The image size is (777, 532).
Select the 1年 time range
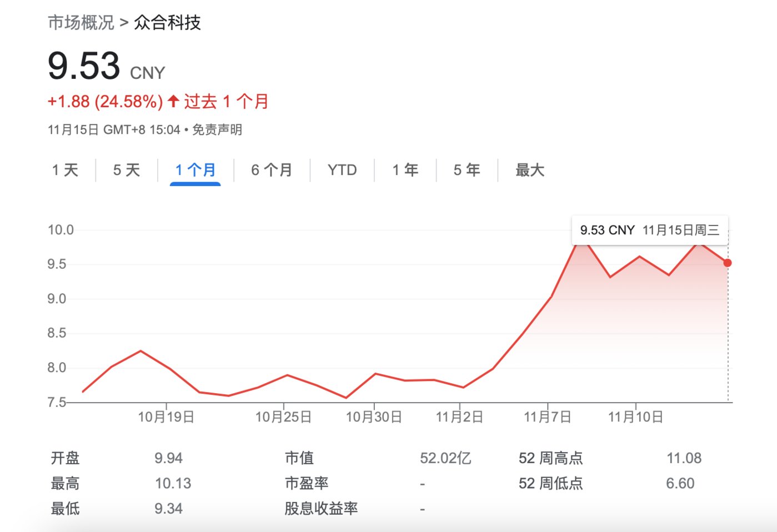click(405, 170)
